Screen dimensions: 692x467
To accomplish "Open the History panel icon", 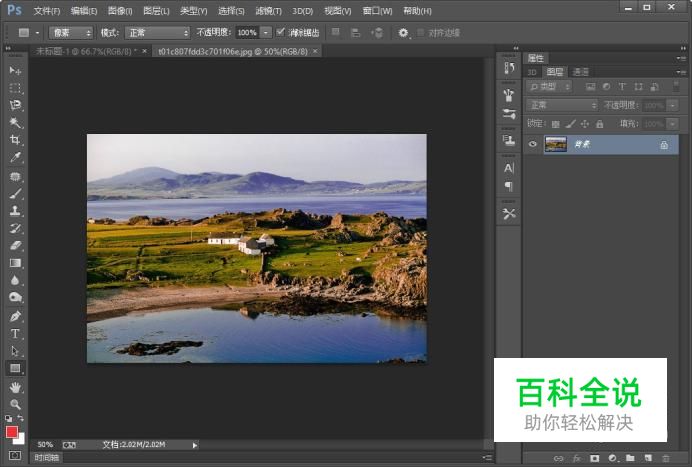I will pos(509,68).
